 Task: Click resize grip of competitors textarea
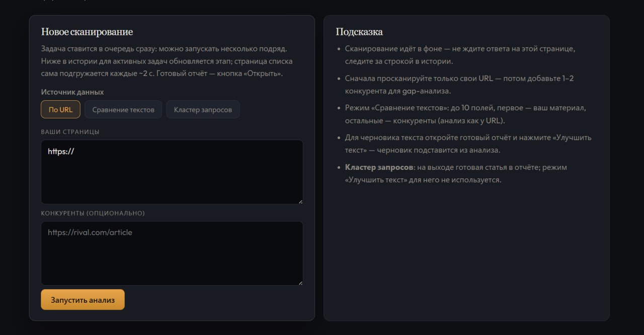click(300, 283)
